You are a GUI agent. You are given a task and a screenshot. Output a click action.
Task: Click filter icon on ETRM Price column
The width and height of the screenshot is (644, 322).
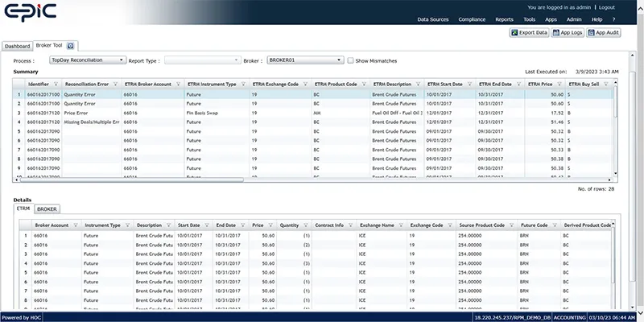[559, 84]
